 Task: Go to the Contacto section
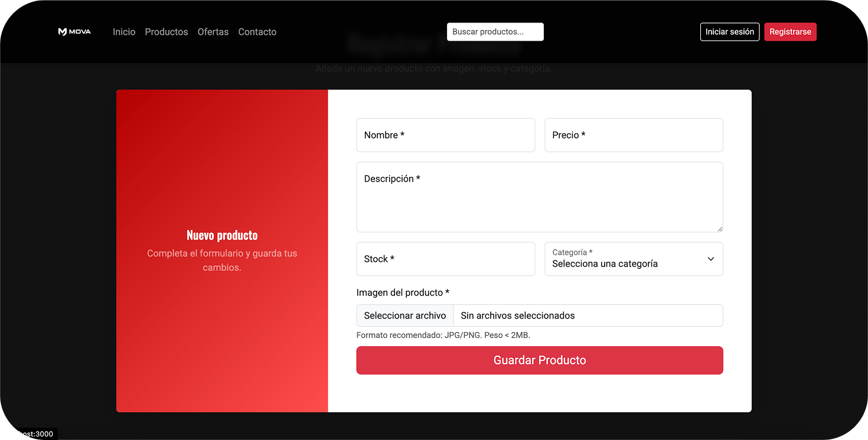tap(257, 32)
